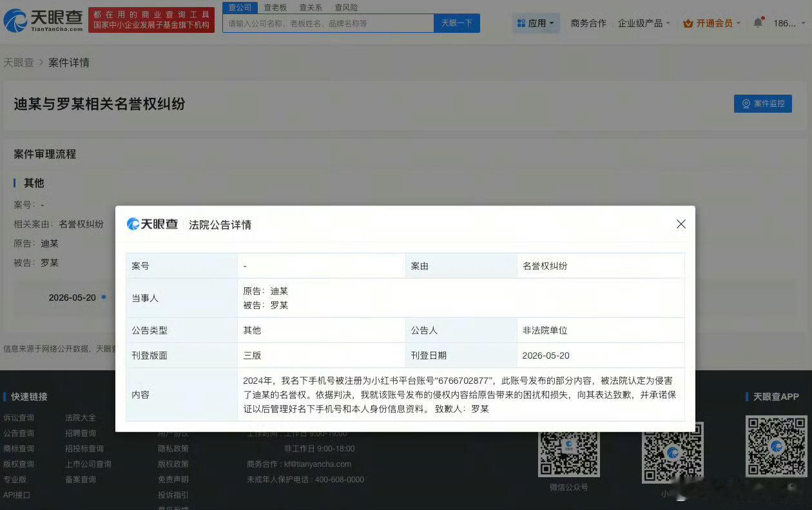Viewport: 812px width, 510px height.
Task: Open the 备案查询 footer link
Action: [x=81, y=480]
